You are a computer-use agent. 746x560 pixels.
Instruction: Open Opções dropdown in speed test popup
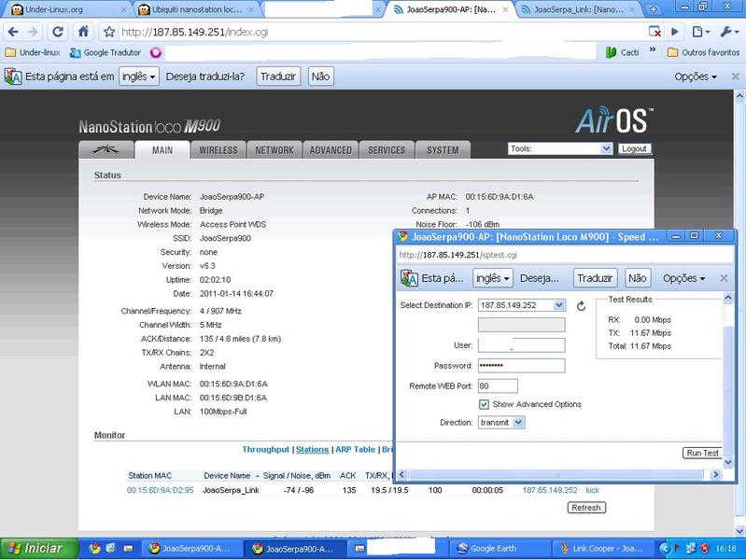[683, 278]
